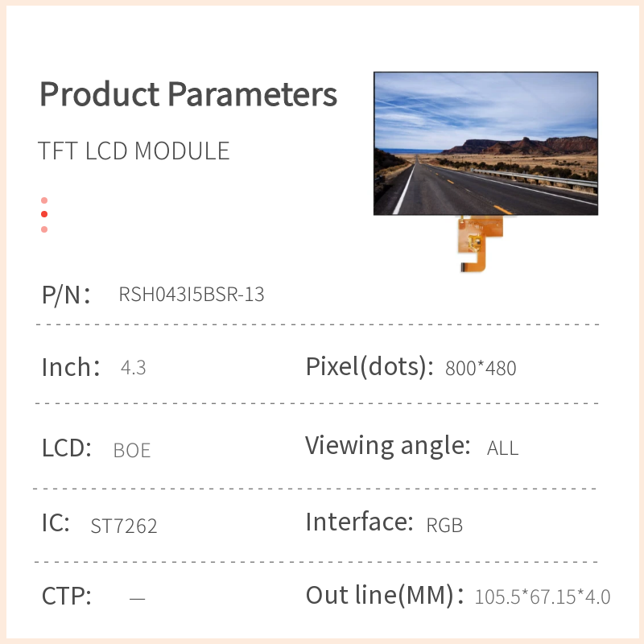
Task: Click the Viewing angle label
Action: coord(387,445)
